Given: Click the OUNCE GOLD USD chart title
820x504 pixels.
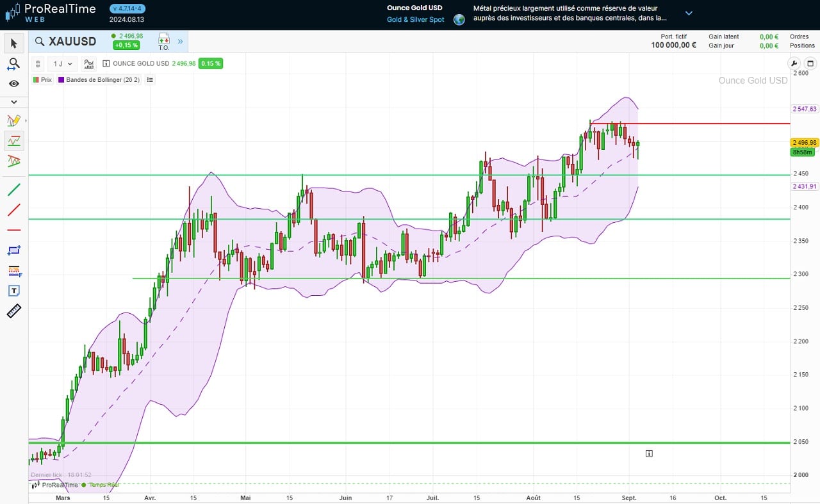Looking at the screenshot, I should (x=141, y=63).
